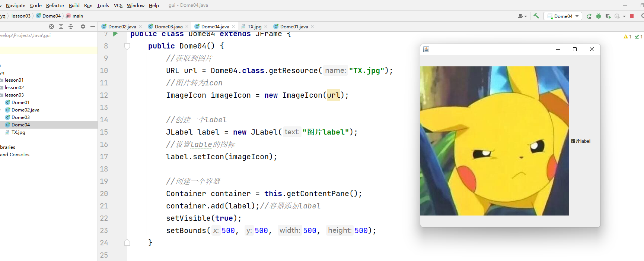Switch to the Dome02.java editor tab
Image resolution: width=644 pixels, height=261 pixels.
[122, 26]
